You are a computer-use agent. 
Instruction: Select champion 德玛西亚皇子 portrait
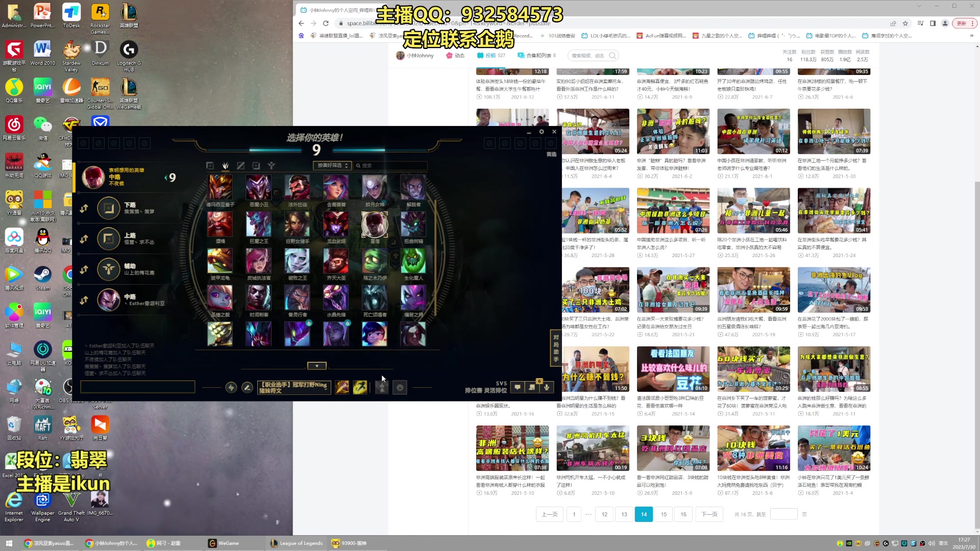click(220, 188)
